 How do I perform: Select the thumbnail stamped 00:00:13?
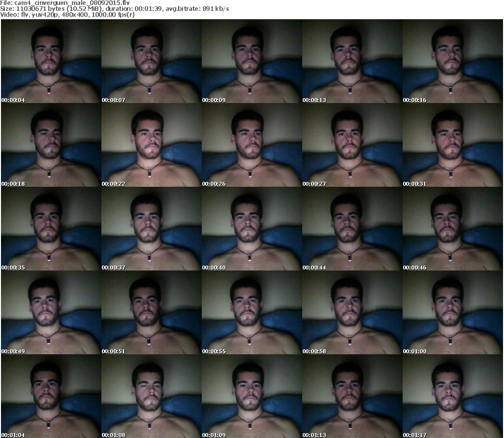pyautogui.click(x=352, y=61)
